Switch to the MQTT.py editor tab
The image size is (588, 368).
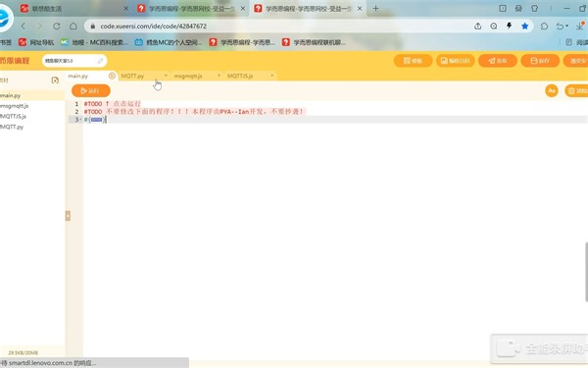tap(132, 76)
